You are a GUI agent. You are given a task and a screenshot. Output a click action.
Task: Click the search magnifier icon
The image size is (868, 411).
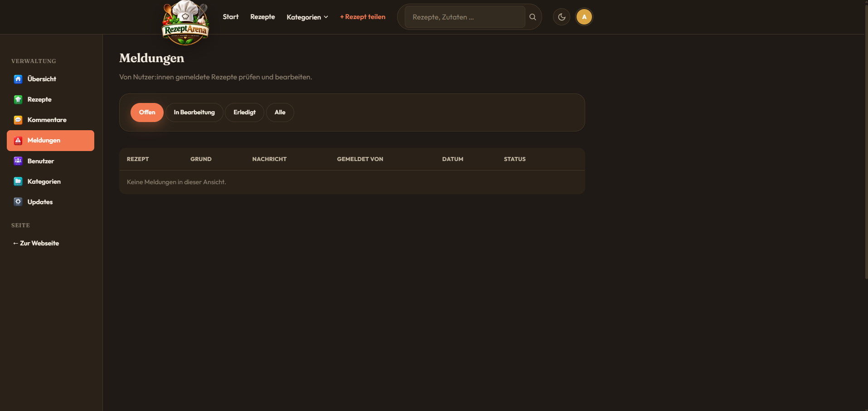click(533, 17)
